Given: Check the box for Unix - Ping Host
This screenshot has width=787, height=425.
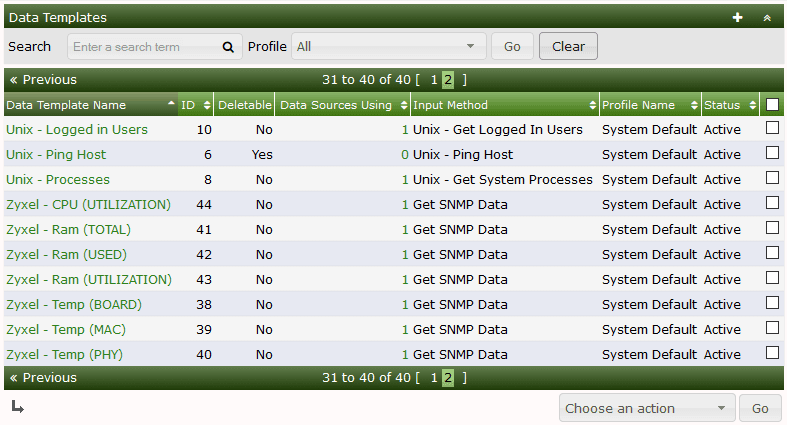Looking at the screenshot, I should coord(772,153).
